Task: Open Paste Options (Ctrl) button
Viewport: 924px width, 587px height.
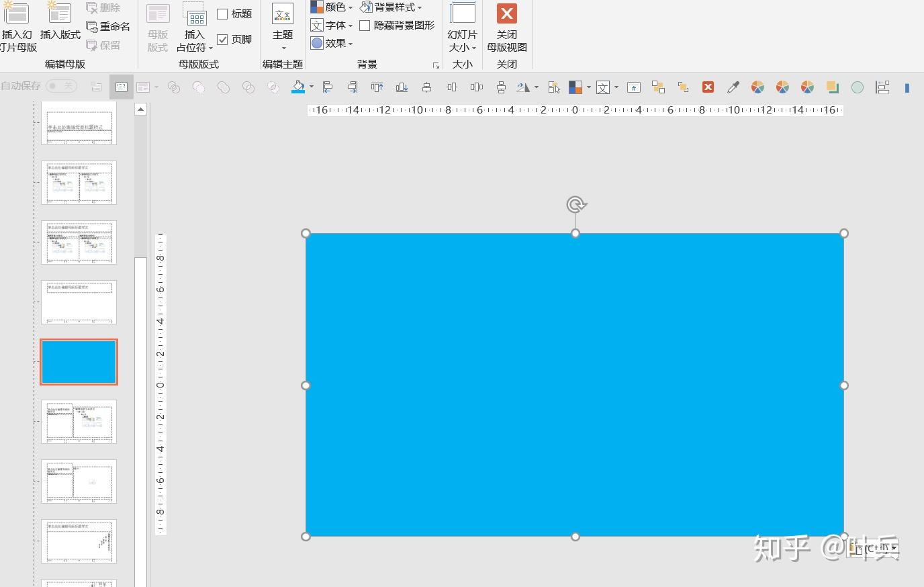Action: [873, 548]
